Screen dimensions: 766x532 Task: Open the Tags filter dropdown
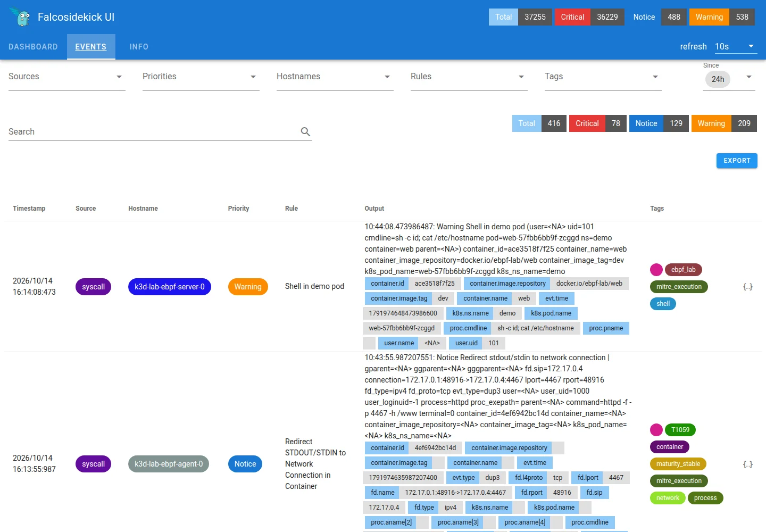point(603,77)
